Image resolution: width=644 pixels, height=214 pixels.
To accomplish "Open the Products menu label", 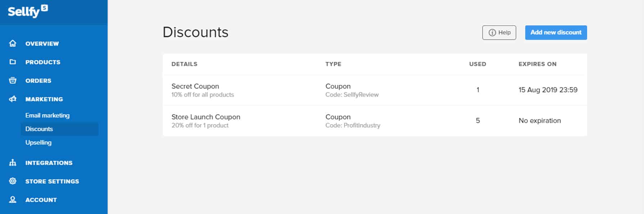I will [x=43, y=62].
